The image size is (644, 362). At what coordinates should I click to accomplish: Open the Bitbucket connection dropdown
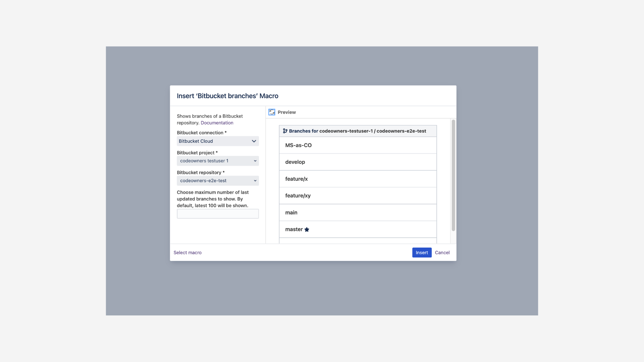pyautogui.click(x=217, y=141)
